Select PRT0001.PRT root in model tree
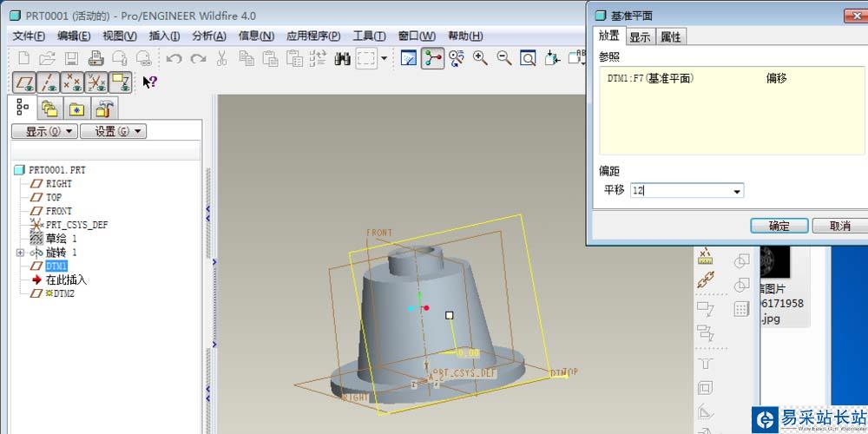This screenshot has height=434, width=868. point(56,170)
